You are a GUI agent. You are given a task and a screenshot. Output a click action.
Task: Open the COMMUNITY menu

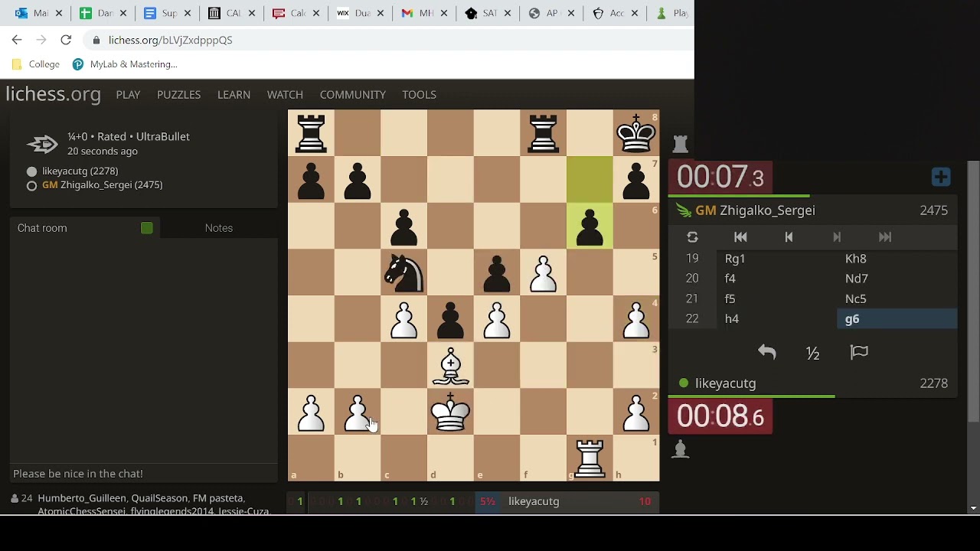pos(353,95)
